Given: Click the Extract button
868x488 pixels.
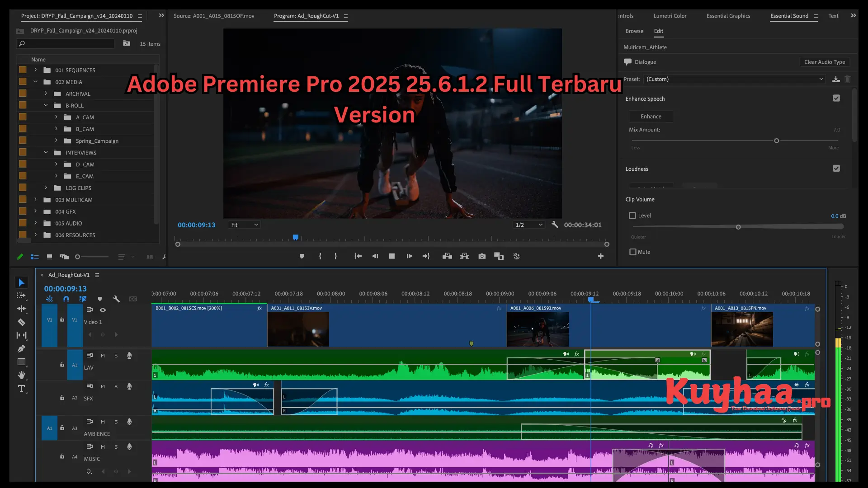Looking at the screenshot, I should coord(464,256).
